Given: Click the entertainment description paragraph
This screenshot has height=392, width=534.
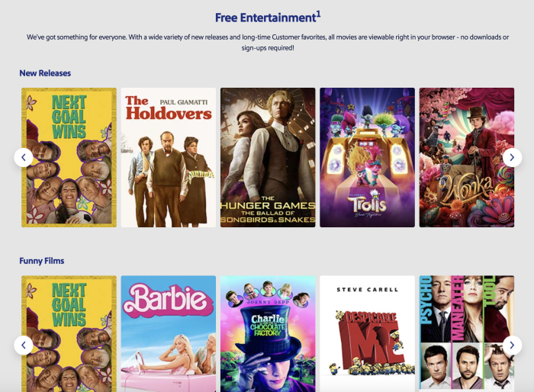Looking at the screenshot, I should (x=268, y=42).
